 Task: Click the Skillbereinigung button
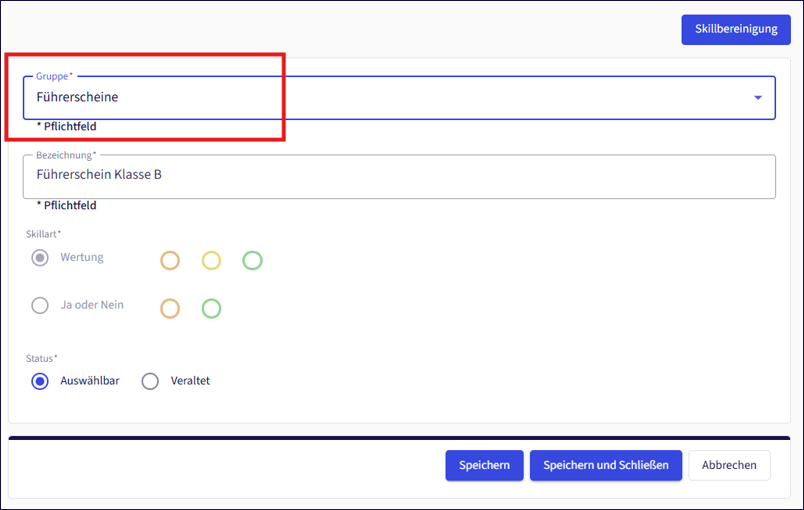[x=735, y=29]
